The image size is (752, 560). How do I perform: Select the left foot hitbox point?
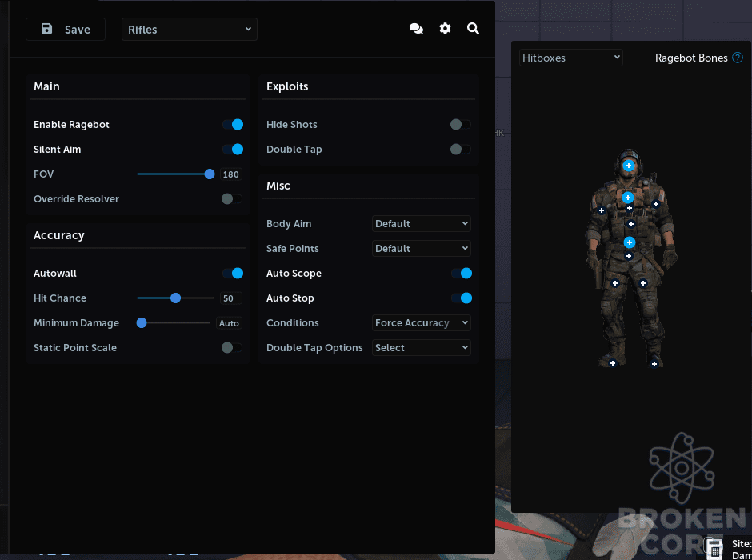tap(613, 363)
